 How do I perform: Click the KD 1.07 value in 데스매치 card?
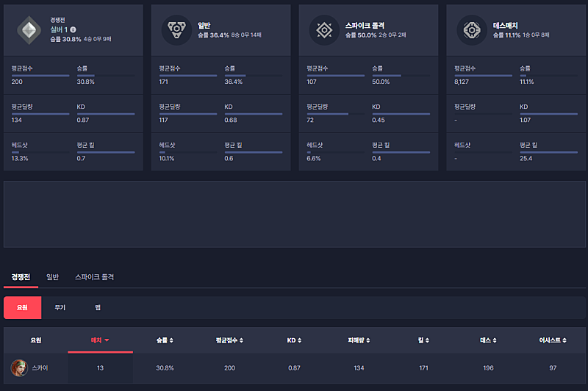coord(525,120)
